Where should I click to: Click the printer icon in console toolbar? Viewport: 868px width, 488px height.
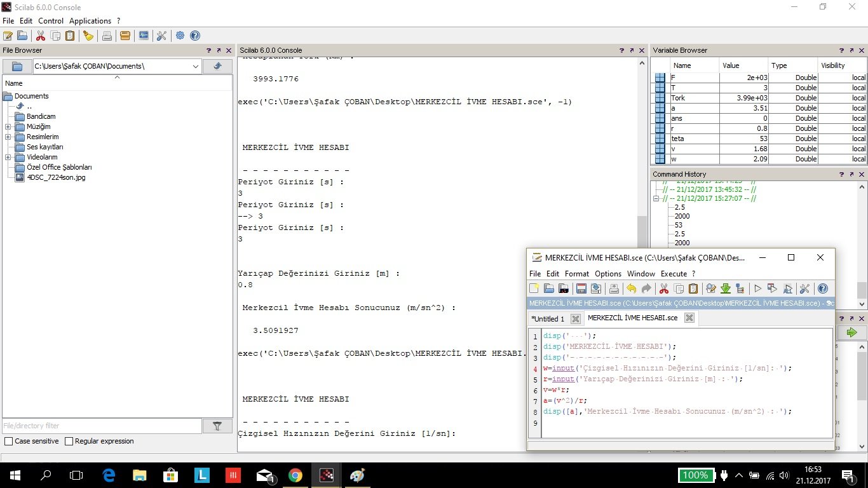107,36
